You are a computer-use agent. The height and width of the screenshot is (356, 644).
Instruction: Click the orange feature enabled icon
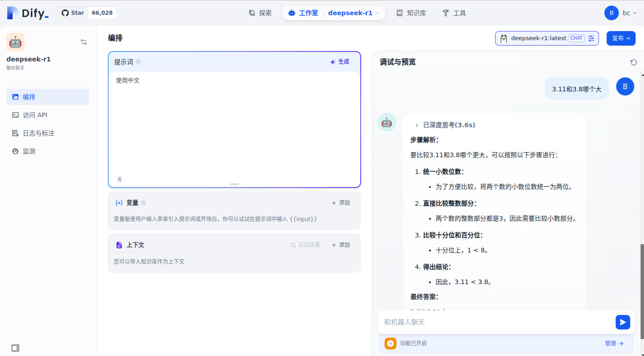pyautogui.click(x=390, y=343)
